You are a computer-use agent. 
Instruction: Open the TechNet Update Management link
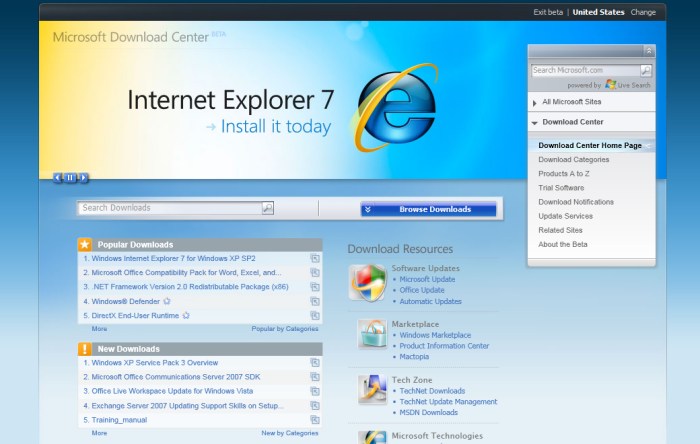448,402
